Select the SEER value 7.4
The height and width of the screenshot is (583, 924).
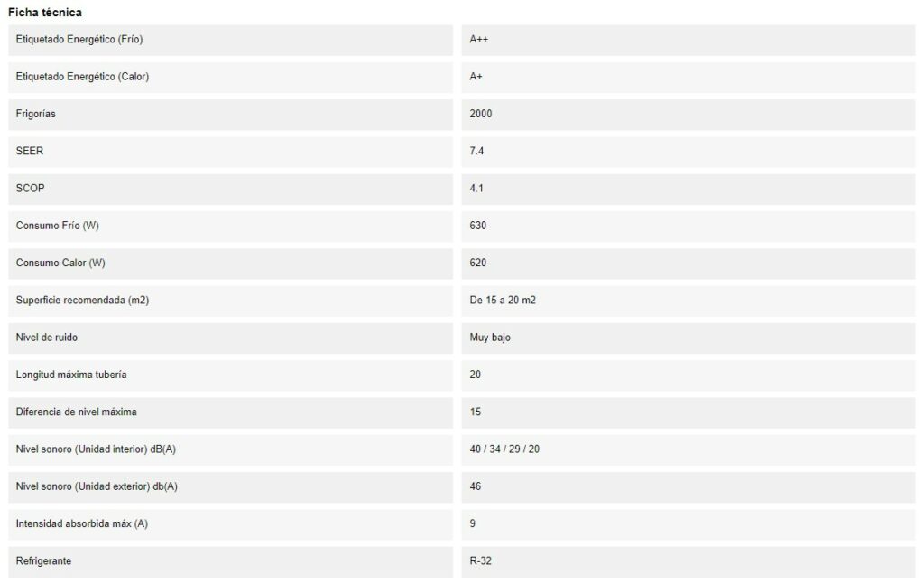coord(476,151)
